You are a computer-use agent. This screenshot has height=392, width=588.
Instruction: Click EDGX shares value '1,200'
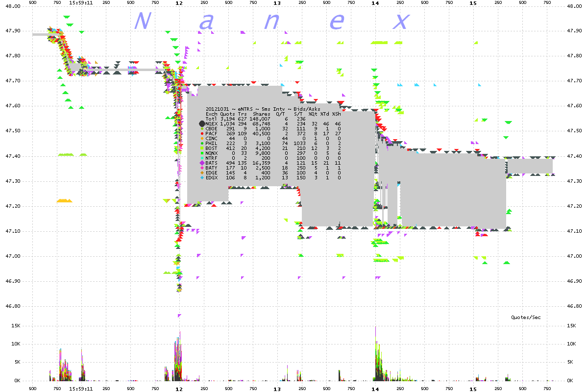[264, 177]
